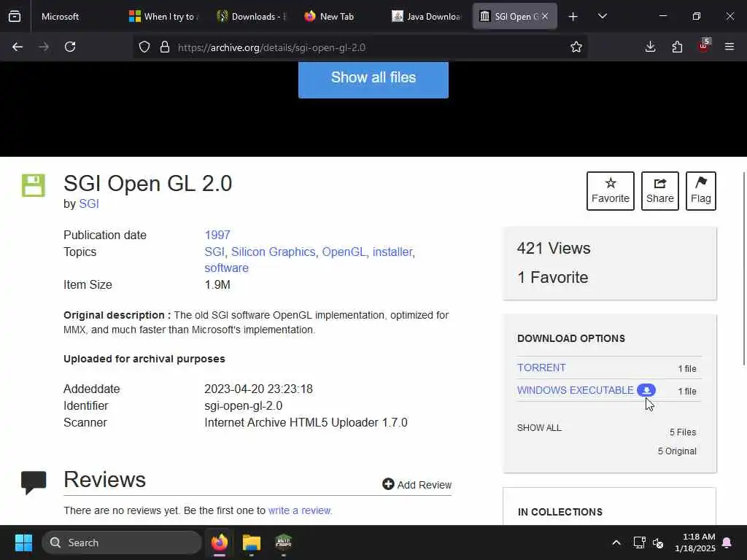Go back to previous page
Screen dimensions: 747x560
[x=18, y=47]
